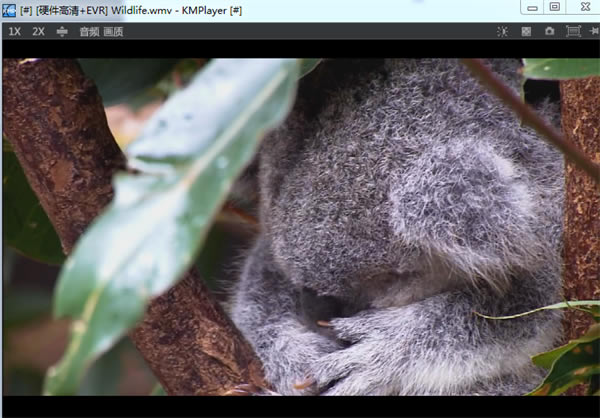Screen dimensions: 600x418
Task: Click the KMPlayer logo in title bar
Action: (x=9, y=8)
